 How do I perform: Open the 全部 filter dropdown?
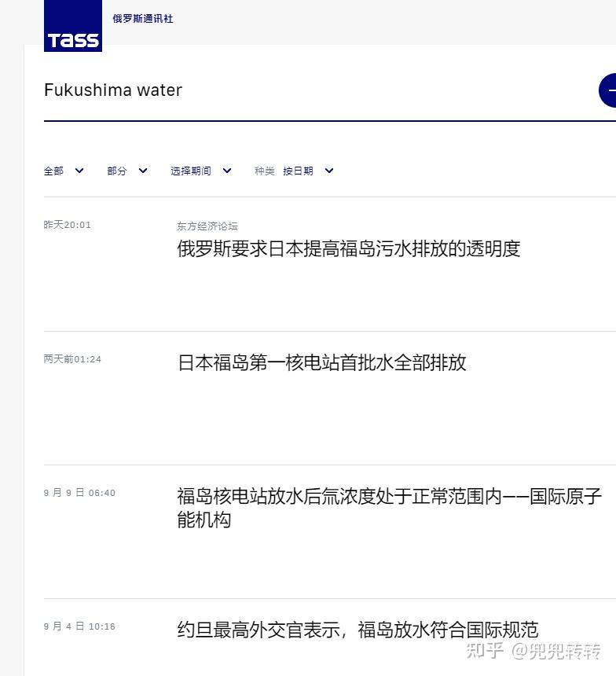point(64,171)
